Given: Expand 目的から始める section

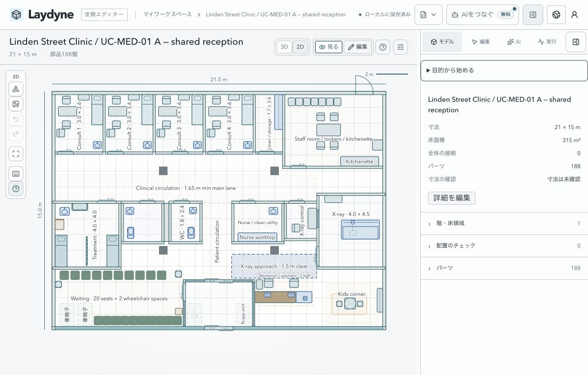Looking at the screenshot, I should click(504, 70).
